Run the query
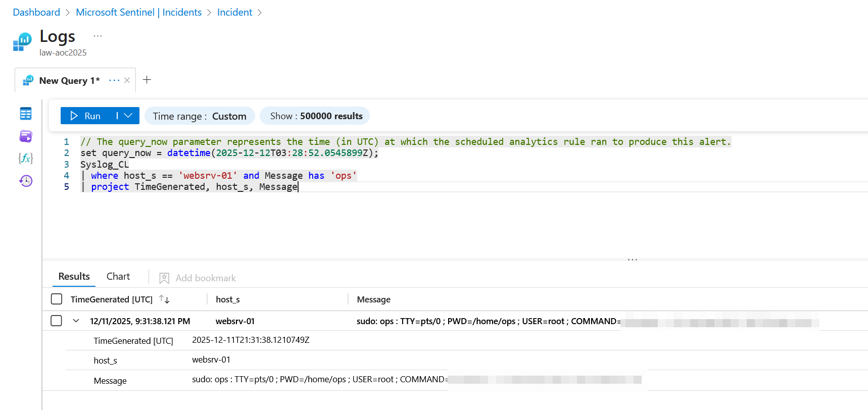Screen dimensions: 868x410 pos(86,116)
